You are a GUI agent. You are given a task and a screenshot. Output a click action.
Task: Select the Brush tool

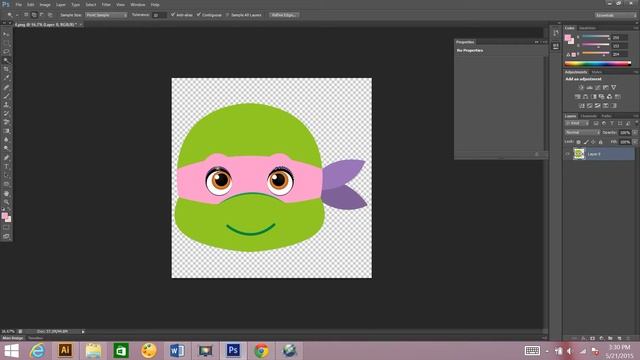pos(6,96)
